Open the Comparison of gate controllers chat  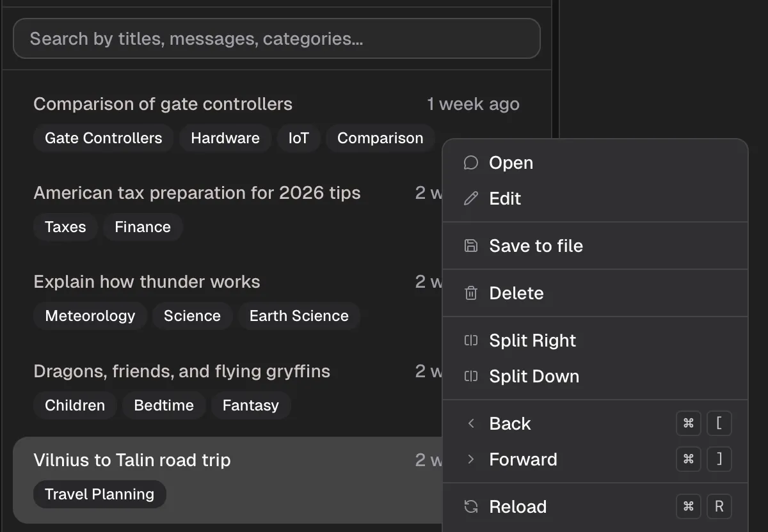coord(163,104)
